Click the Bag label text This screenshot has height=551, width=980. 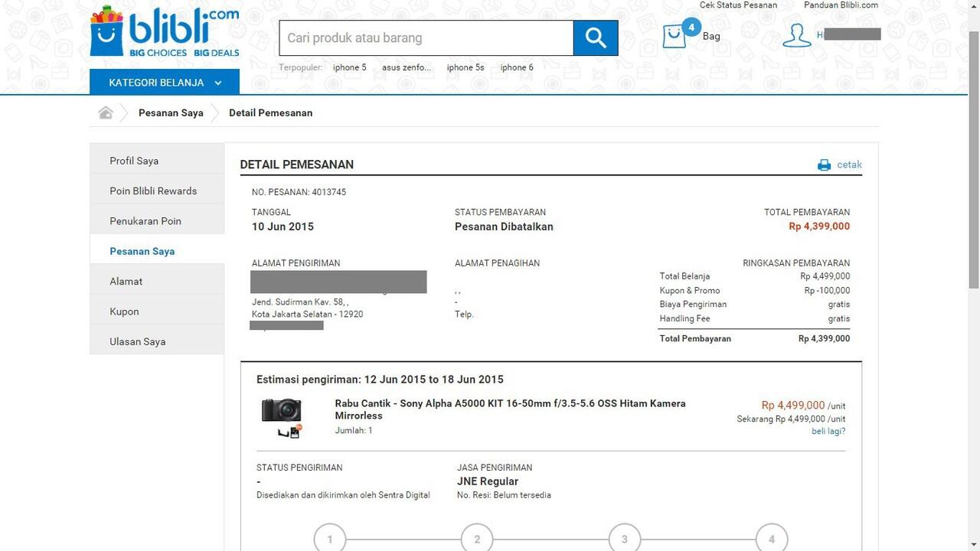[711, 36]
